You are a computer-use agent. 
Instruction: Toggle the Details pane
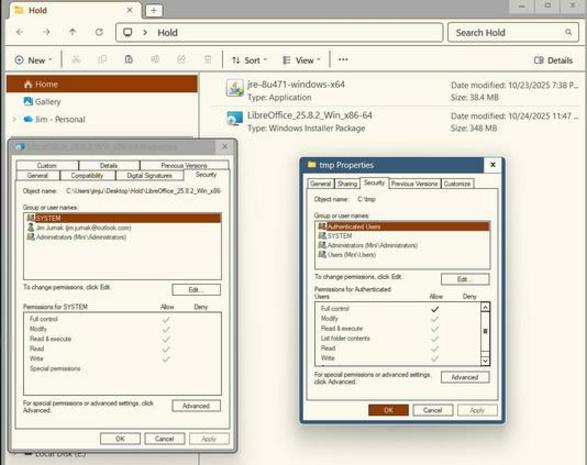pyautogui.click(x=553, y=60)
